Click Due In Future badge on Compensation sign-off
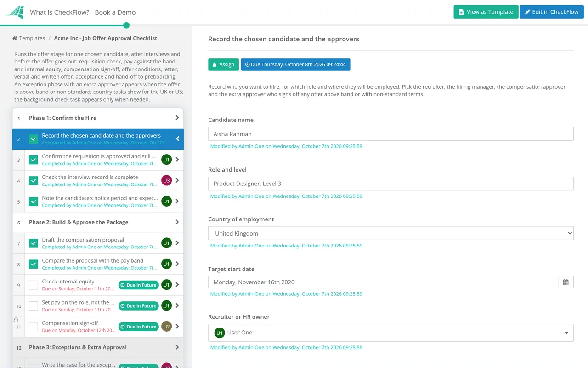588x368 pixels. (x=138, y=327)
